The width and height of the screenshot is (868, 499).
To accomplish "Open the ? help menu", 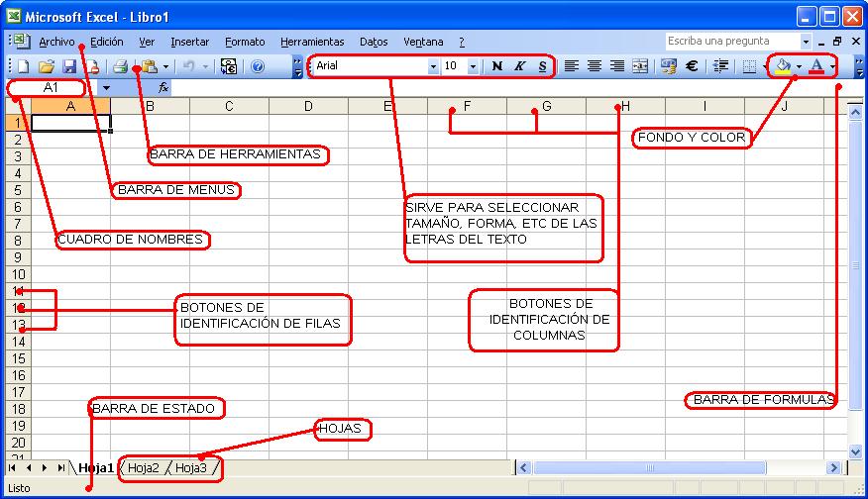I will pos(462,42).
